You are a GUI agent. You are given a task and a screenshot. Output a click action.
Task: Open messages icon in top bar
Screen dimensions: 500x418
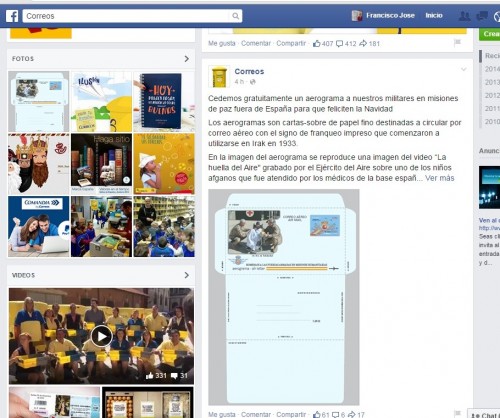click(x=482, y=16)
